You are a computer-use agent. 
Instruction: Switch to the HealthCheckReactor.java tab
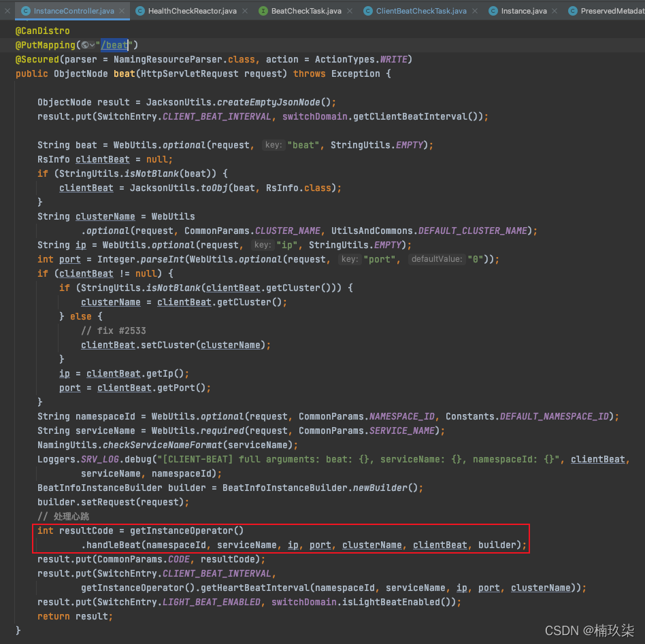point(191,11)
